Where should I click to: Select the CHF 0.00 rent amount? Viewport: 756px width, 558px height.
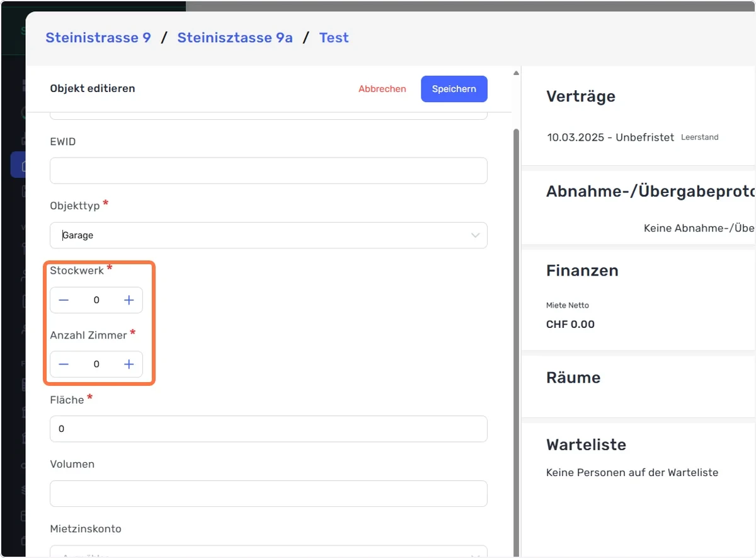tap(570, 325)
